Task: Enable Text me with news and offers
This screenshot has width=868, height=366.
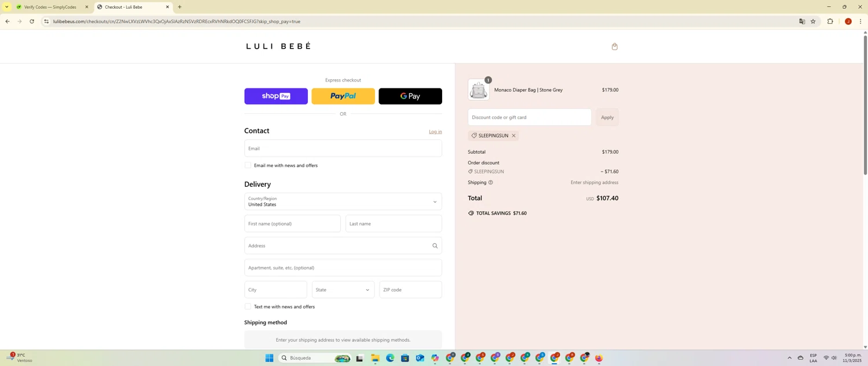Action: pyautogui.click(x=248, y=306)
